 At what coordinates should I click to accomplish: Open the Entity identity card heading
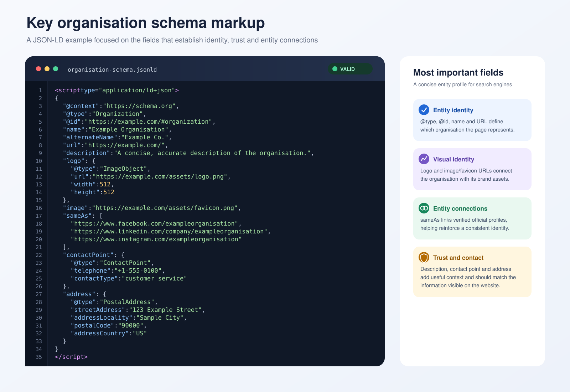pyautogui.click(x=453, y=110)
